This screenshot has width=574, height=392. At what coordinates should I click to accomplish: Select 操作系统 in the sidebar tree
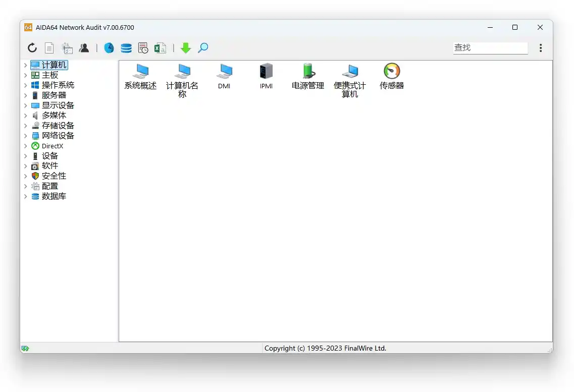[53, 85]
